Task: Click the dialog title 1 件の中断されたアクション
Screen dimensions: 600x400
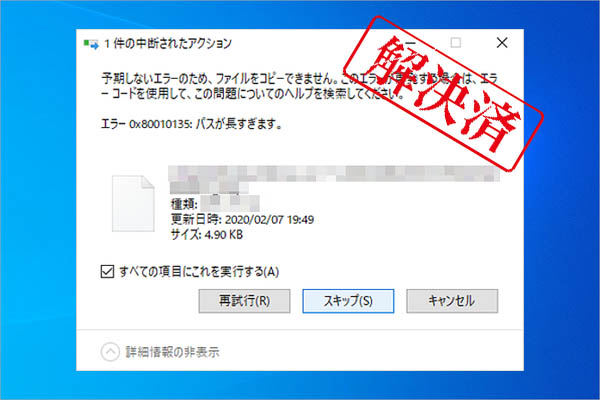Action: tap(168, 44)
